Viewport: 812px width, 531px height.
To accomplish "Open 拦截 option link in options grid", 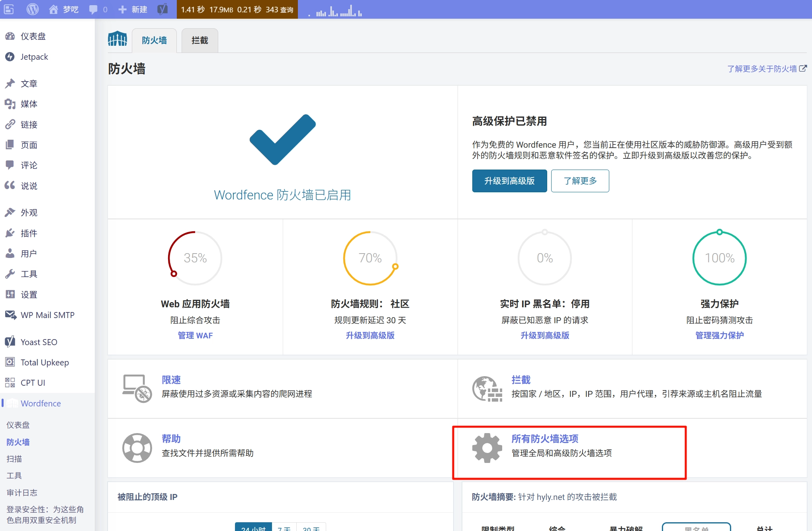I will 521,380.
